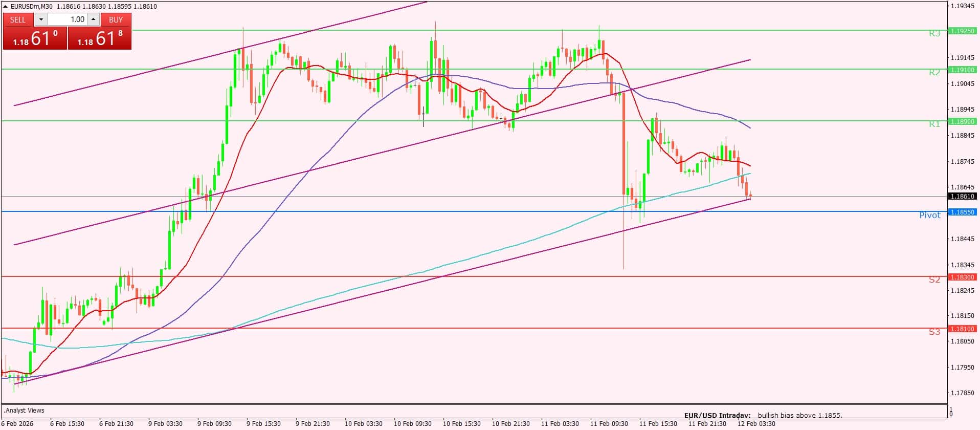Select the R1 level tag 1.18900
Screen dimensions: 980x430
[x=962, y=121]
